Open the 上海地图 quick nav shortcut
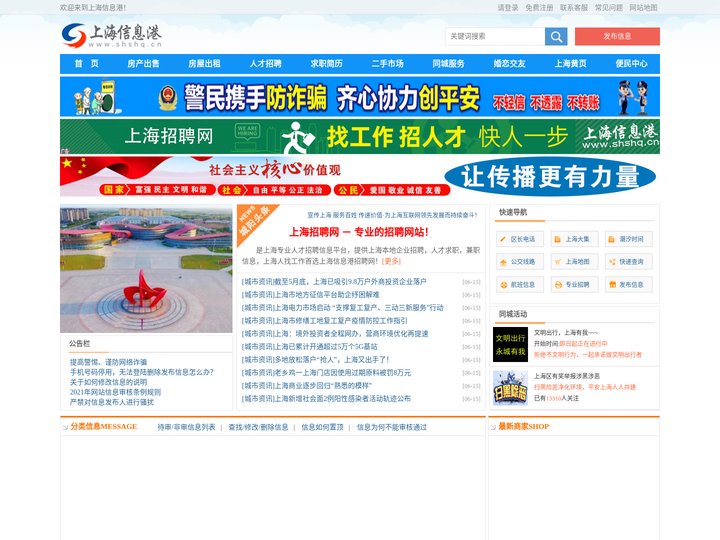This screenshot has height=540, width=720. click(x=574, y=262)
